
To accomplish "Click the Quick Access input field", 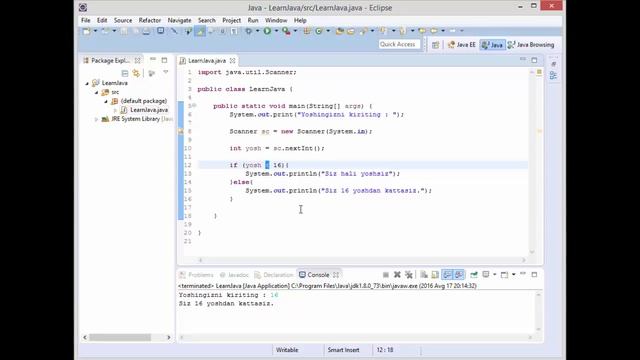I will pyautogui.click(x=399, y=44).
